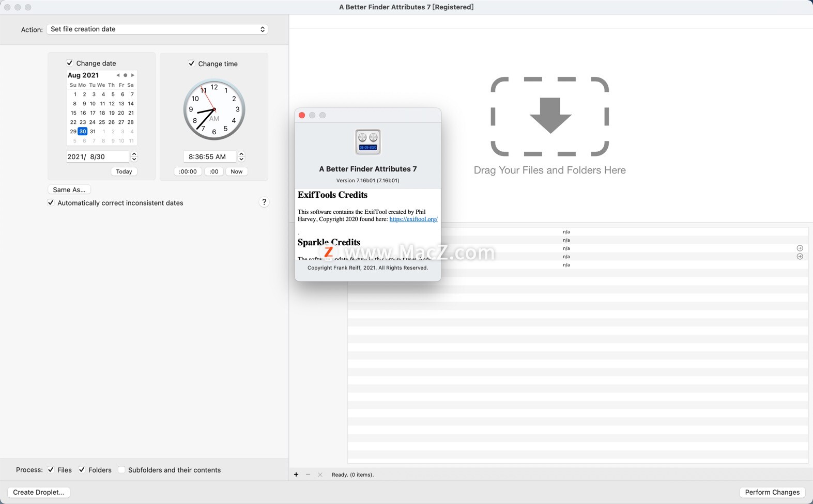813x504 pixels.
Task: Go to next month in calendar
Action: pyautogui.click(x=133, y=75)
